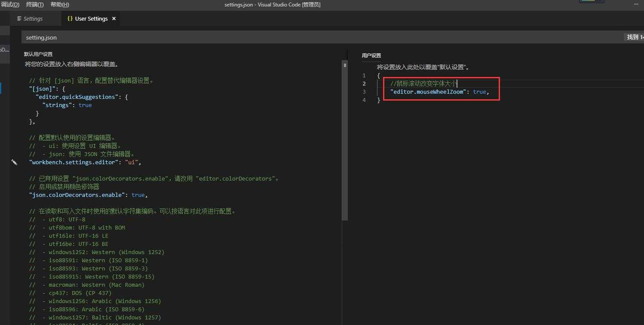644x325 pixels.
Task: Open the 终端(T) menu
Action: click(35, 4)
